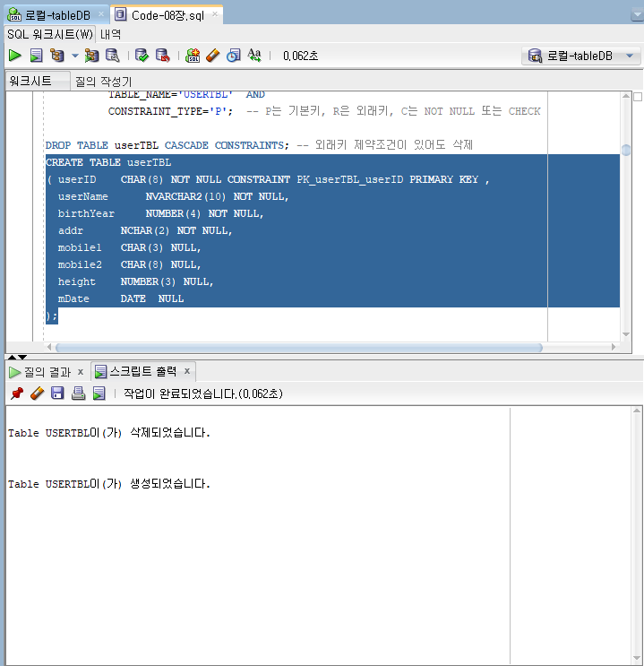
Task: Click the 0.062초 elapsed time in the toolbar
Action: [x=301, y=56]
